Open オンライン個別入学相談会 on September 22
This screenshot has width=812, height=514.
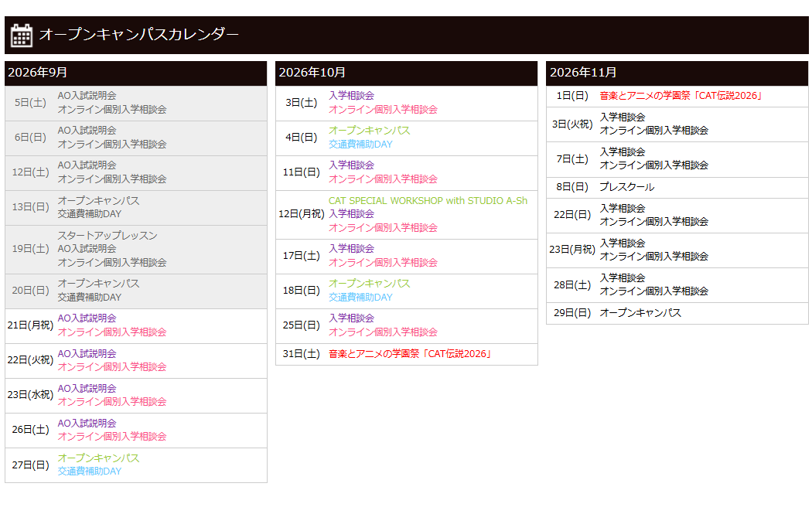(112, 367)
